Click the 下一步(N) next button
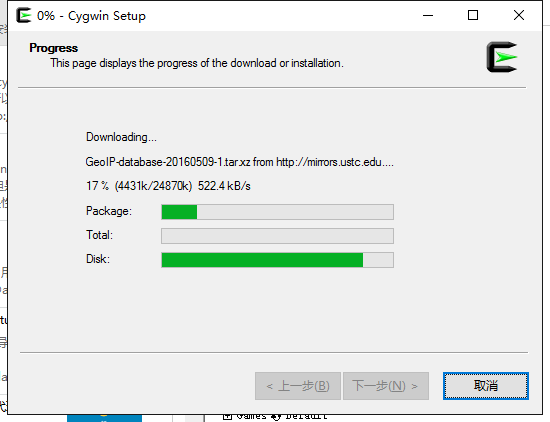550x422 pixels. click(x=386, y=386)
